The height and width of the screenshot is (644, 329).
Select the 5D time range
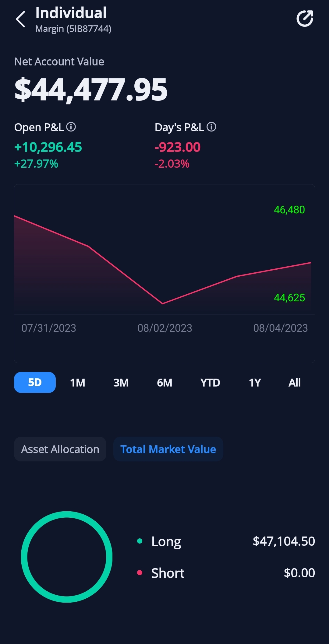pos(35,382)
